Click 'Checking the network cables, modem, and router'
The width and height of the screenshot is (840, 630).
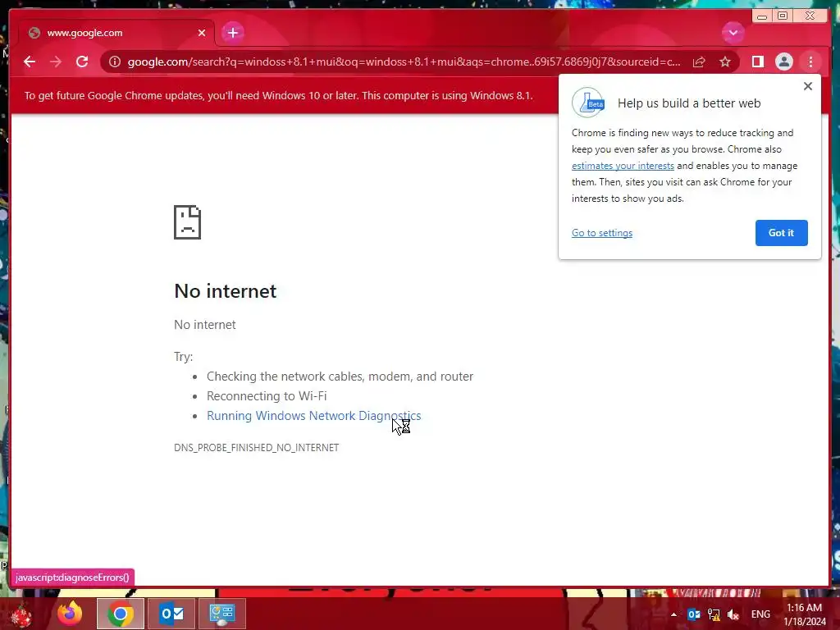click(340, 377)
